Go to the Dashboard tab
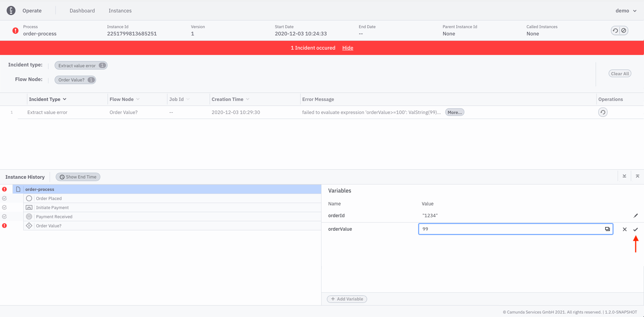This screenshot has width=644, height=317. click(x=82, y=11)
